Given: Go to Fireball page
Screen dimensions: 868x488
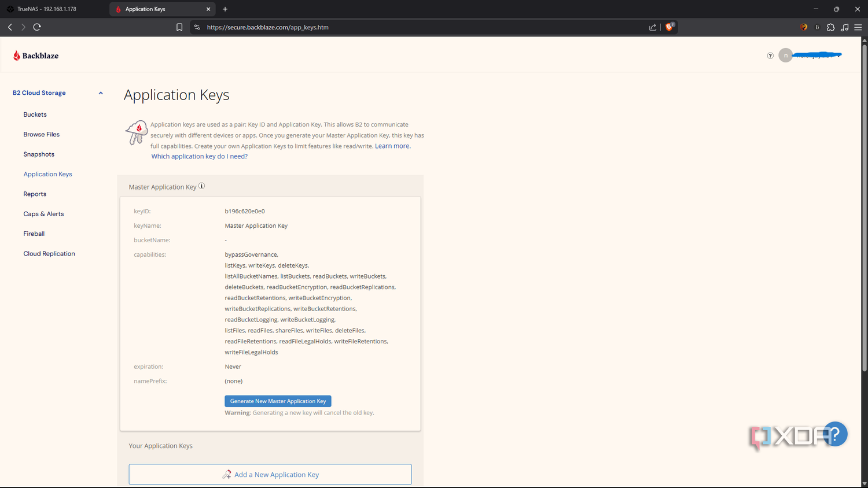Looking at the screenshot, I should point(34,234).
